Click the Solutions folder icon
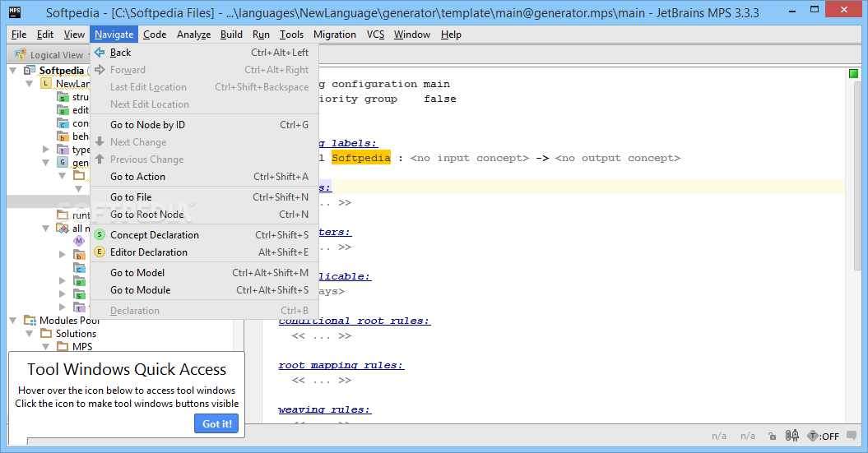868x453 pixels. (x=47, y=334)
